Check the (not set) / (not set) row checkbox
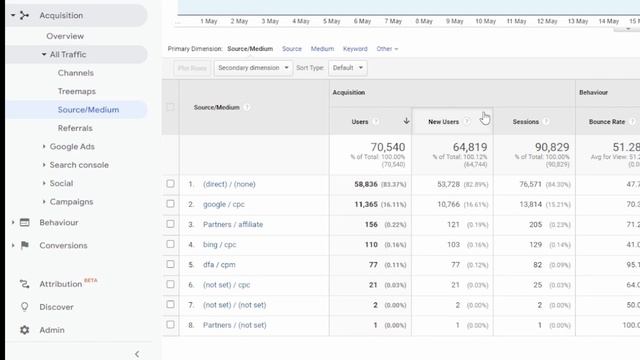 (x=171, y=304)
